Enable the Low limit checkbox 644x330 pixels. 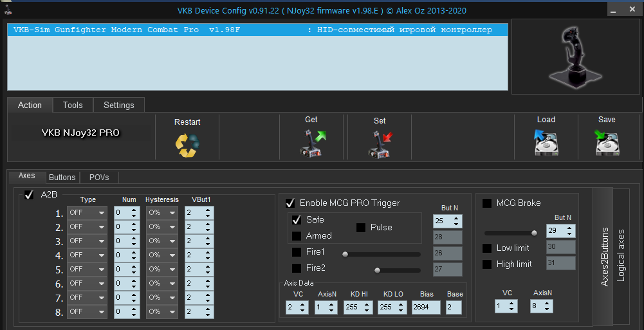(x=487, y=248)
